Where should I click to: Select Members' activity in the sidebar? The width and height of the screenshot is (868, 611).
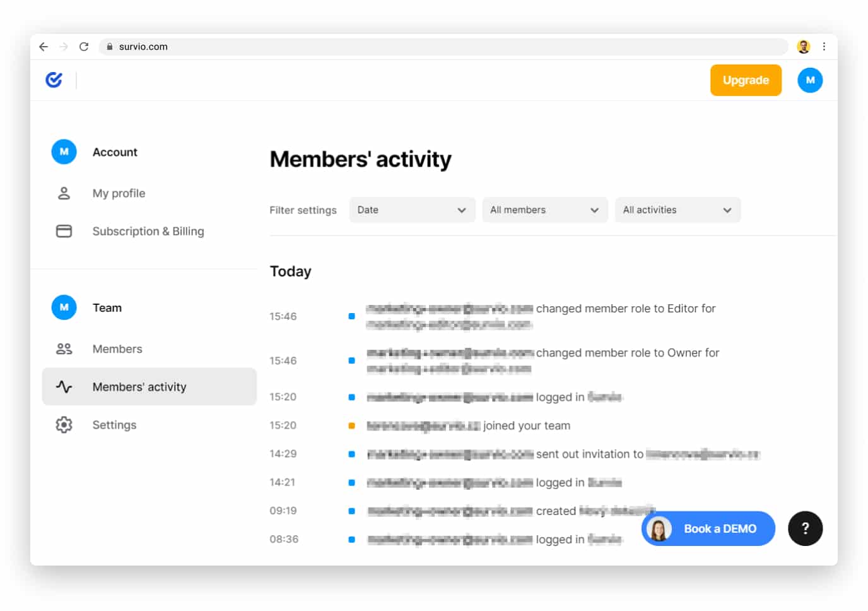tap(139, 387)
